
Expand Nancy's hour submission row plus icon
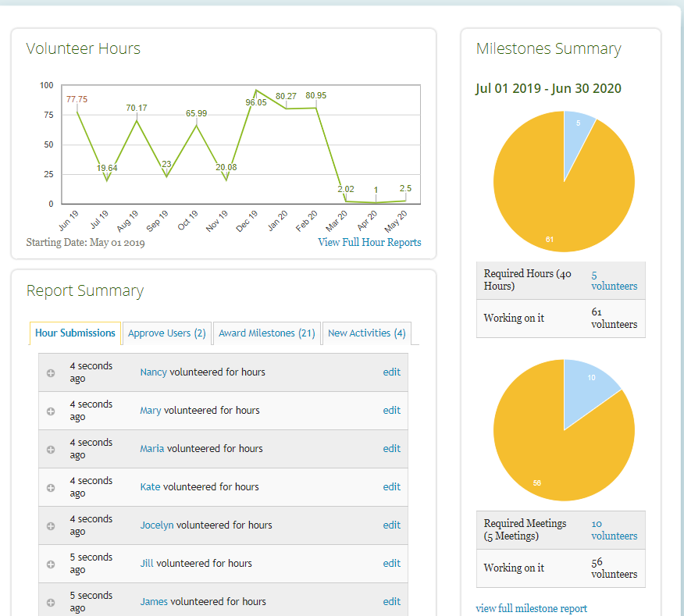point(51,373)
